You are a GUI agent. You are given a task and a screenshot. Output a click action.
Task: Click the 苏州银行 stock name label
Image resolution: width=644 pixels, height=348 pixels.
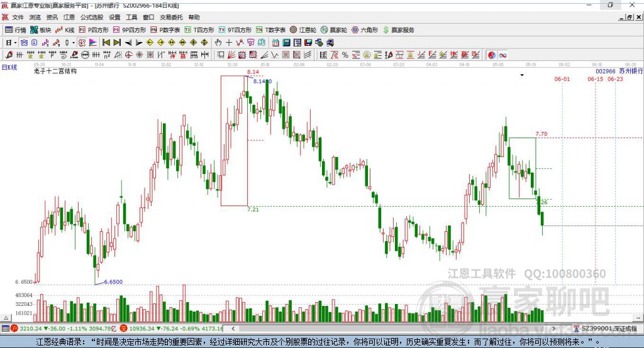click(x=631, y=72)
